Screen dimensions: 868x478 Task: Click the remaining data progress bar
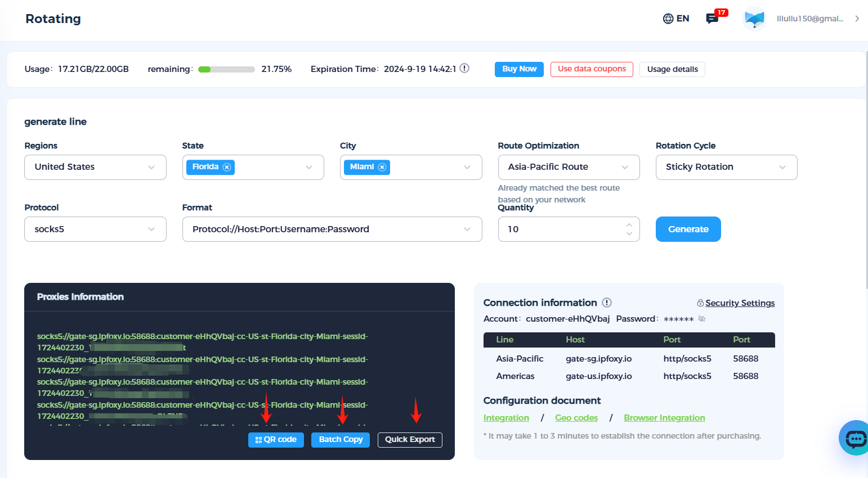(227, 69)
